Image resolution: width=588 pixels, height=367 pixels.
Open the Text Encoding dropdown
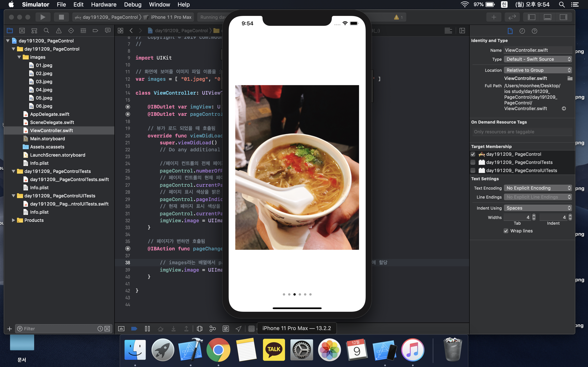(x=537, y=188)
